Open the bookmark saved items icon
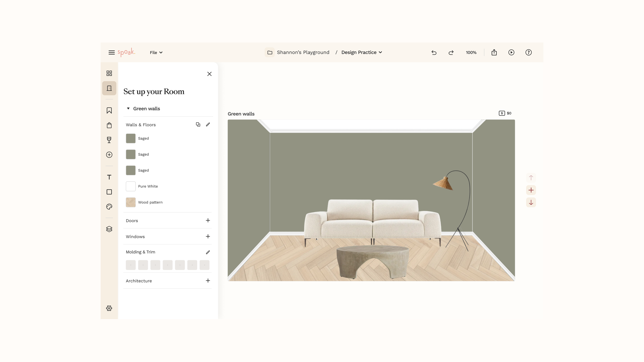The height and width of the screenshot is (362, 644). [x=109, y=110]
